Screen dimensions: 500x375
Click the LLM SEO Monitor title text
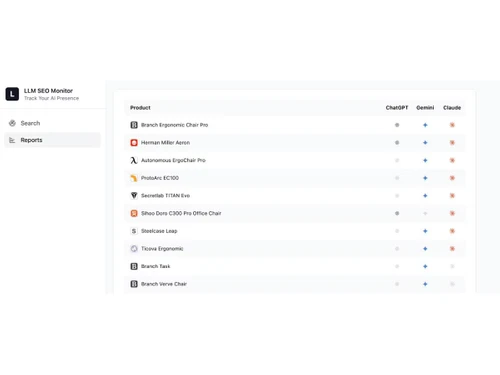(x=48, y=91)
